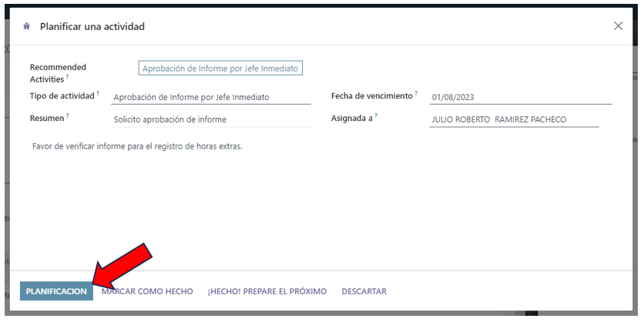The height and width of the screenshot is (322, 644).
Task: Select ¡HECHO! PREPARE EL PRÓXIMO option
Action: [x=267, y=292]
